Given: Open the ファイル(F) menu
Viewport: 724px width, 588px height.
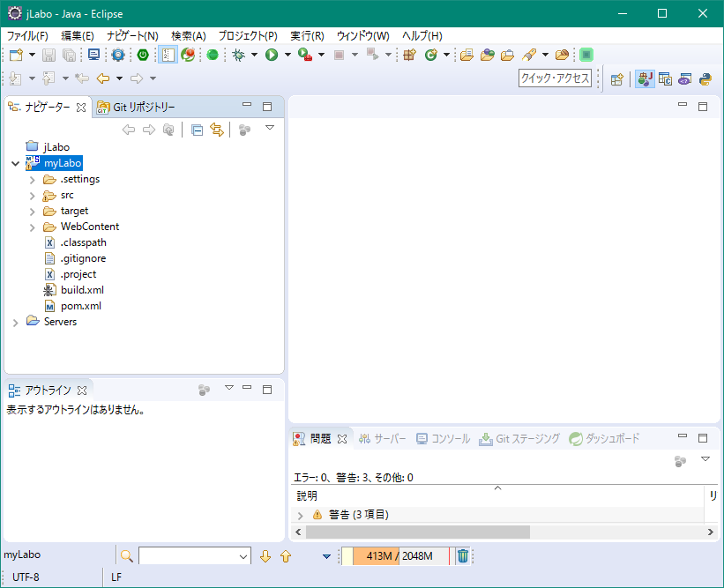Looking at the screenshot, I should 27,36.
